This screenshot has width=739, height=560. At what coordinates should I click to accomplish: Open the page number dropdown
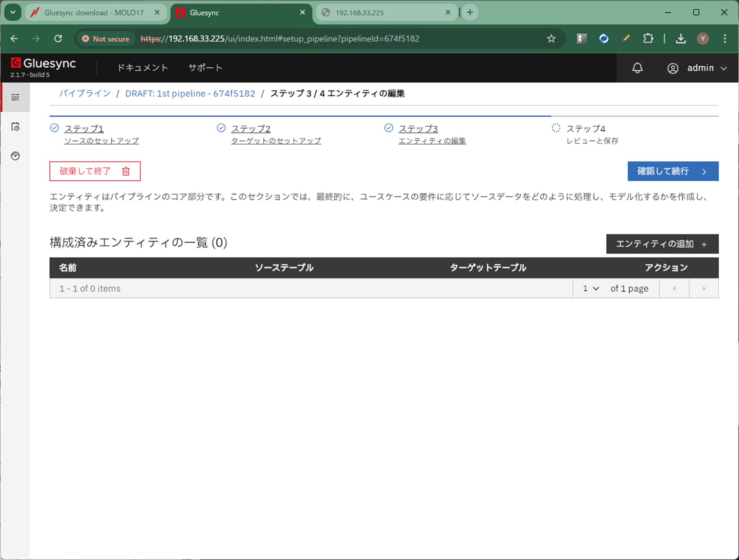(591, 288)
